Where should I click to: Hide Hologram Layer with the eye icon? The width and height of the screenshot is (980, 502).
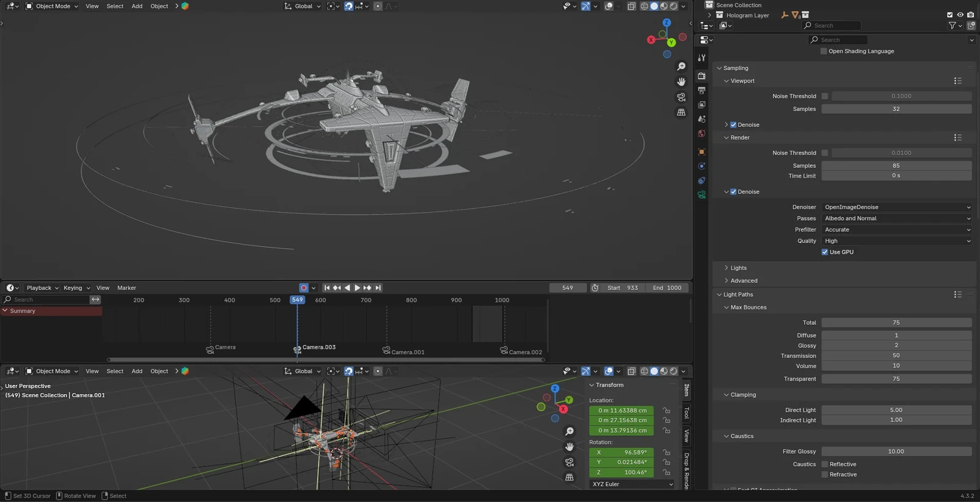(960, 15)
